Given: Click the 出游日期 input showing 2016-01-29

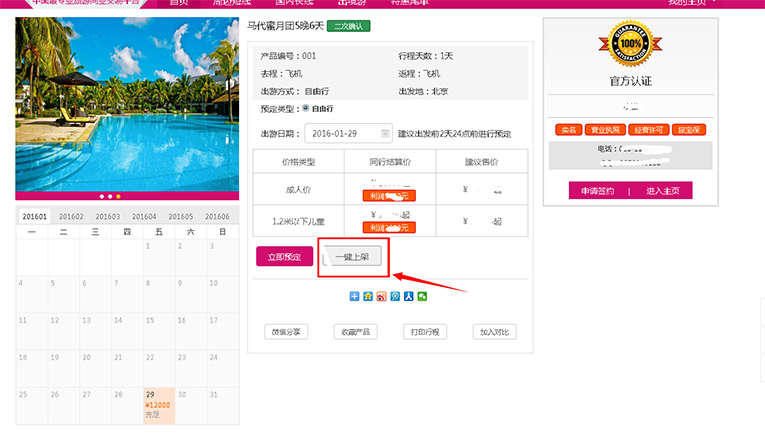Looking at the screenshot, I should pyautogui.click(x=348, y=134).
